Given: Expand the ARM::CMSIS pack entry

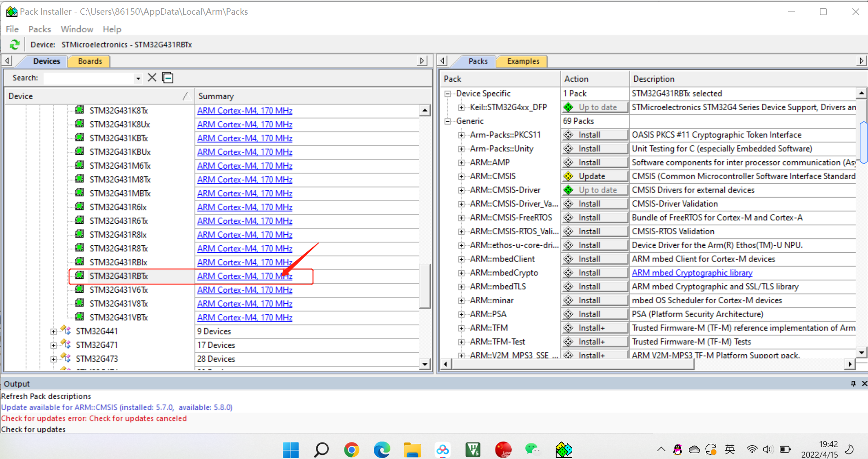Looking at the screenshot, I should (461, 176).
